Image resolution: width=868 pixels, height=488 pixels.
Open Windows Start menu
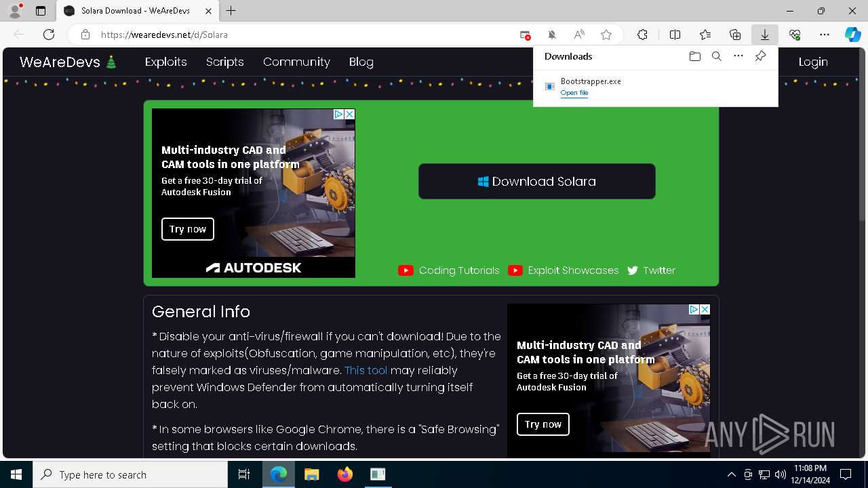16,474
